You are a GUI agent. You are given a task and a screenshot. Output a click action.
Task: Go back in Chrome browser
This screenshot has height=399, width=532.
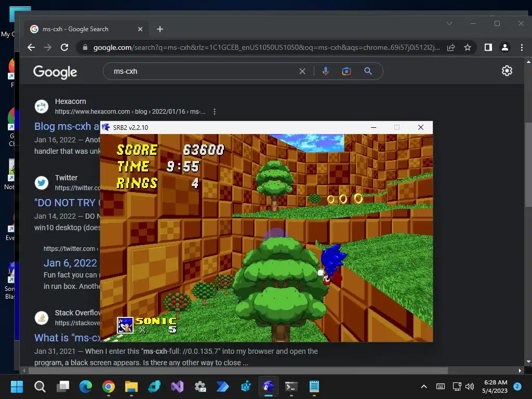[31, 47]
